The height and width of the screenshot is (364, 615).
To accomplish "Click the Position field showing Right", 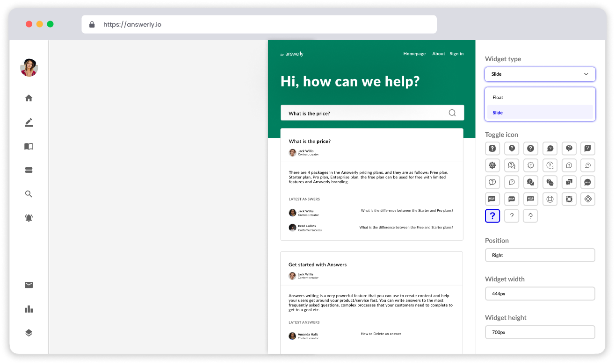I will tap(540, 255).
